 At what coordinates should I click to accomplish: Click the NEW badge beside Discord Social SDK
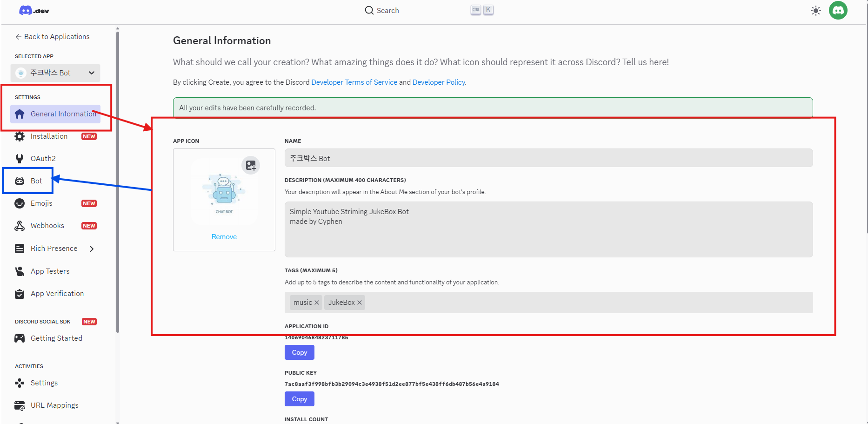pos(89,322)
